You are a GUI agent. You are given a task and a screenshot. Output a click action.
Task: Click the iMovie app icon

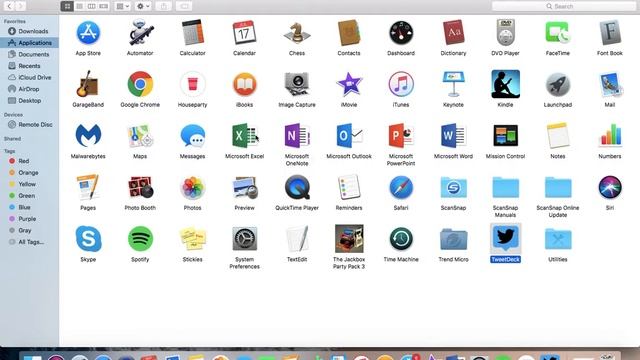[349, 84]
